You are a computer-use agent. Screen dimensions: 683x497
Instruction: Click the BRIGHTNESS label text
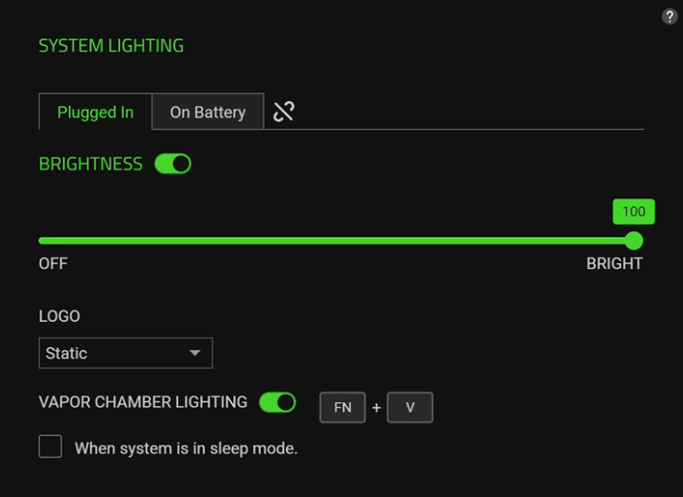point(91,164)
